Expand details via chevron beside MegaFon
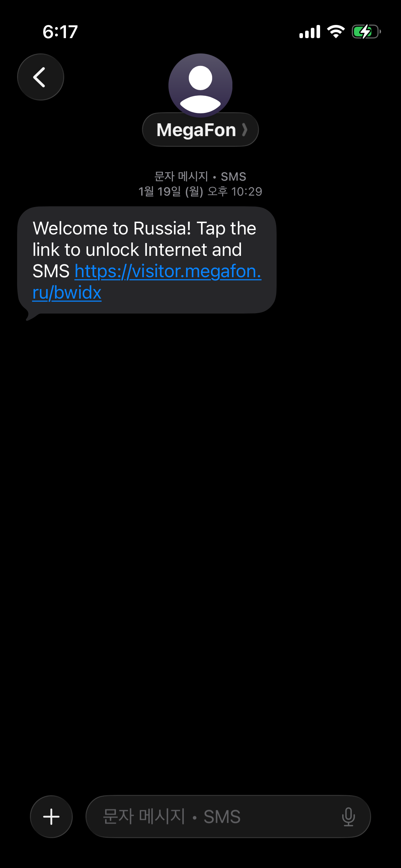 pos(245,130)
